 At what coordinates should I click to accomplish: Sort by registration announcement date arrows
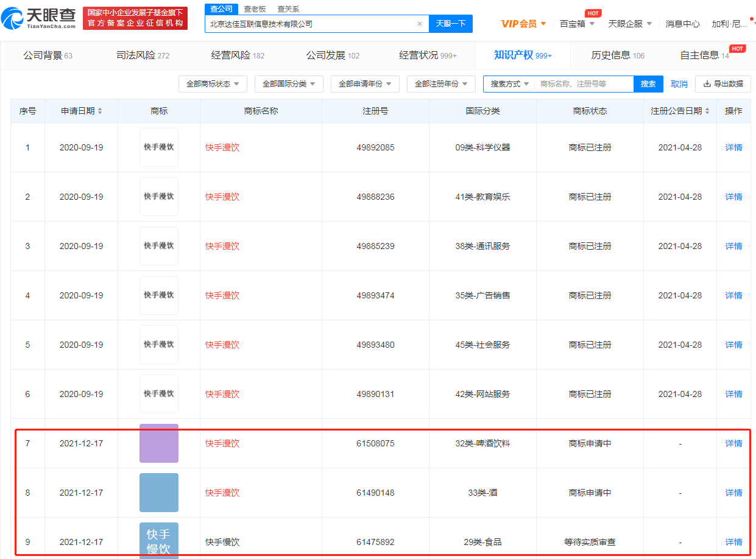point(707,111)
